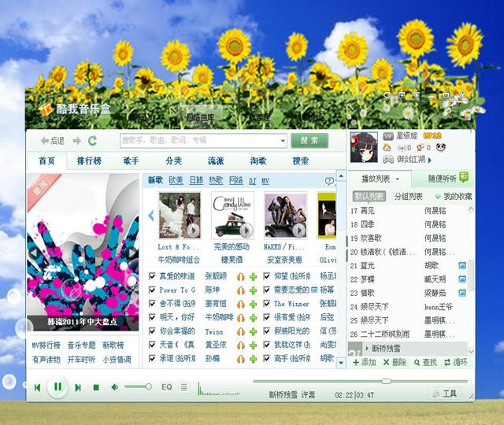
Task: Toggle checkbox next to The Winner
Action: pos(265,303)
